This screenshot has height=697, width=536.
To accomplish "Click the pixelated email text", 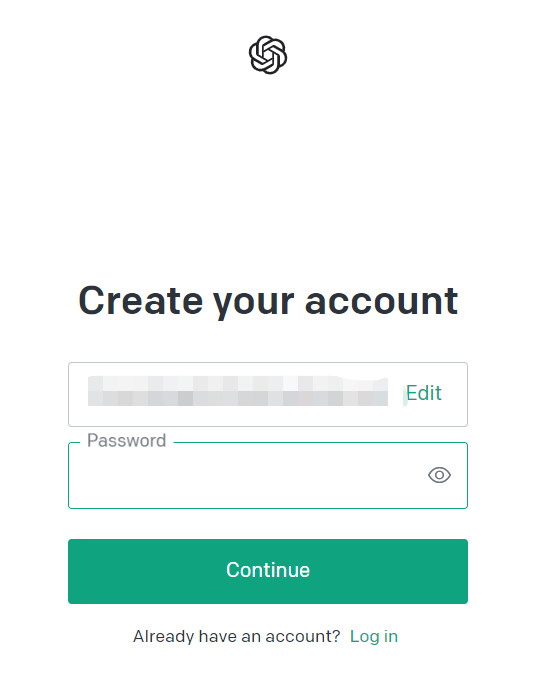I will [x=238, y=391].
